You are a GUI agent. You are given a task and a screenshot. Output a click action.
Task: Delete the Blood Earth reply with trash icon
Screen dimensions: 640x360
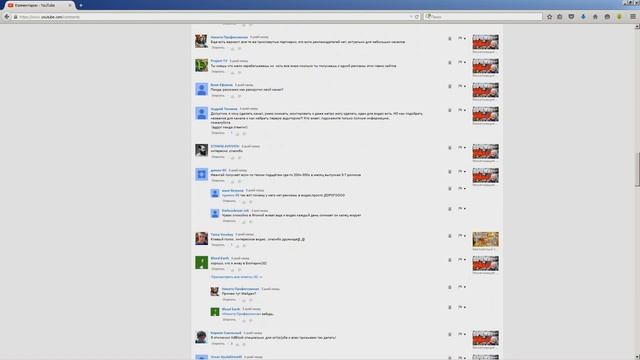[450, 307]
